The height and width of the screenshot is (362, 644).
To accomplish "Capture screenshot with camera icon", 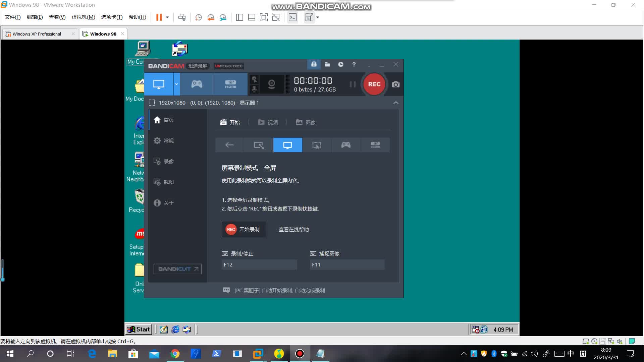I will tap(396, 84).
